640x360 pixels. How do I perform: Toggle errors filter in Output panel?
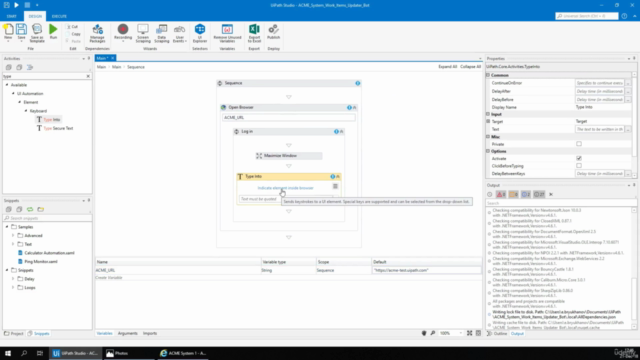coord(501,194)
